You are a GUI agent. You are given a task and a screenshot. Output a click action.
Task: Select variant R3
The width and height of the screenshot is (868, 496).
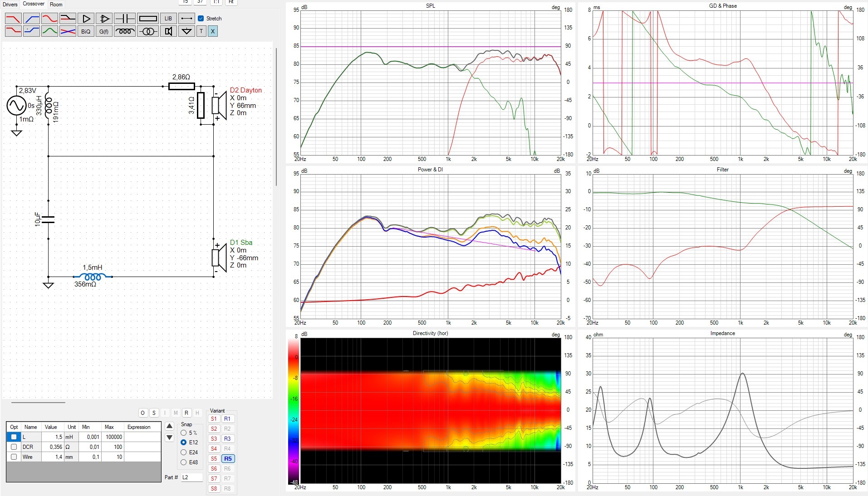227,439
